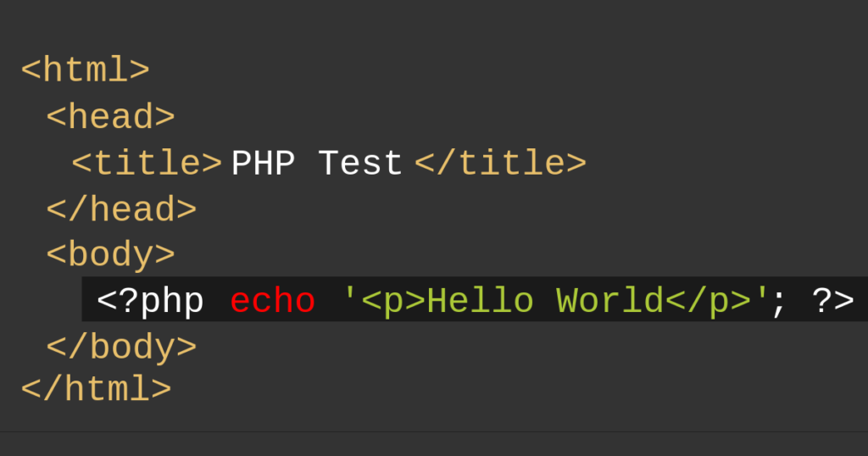Click the closing </p> inside the string
868x456 pixels.
click(x=708, y=302)
